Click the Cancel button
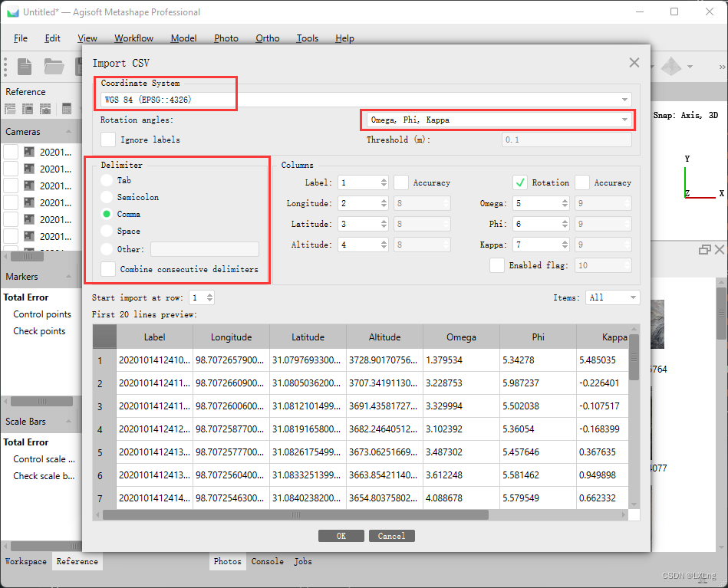 pyautogui.click(x=391, y=536)
